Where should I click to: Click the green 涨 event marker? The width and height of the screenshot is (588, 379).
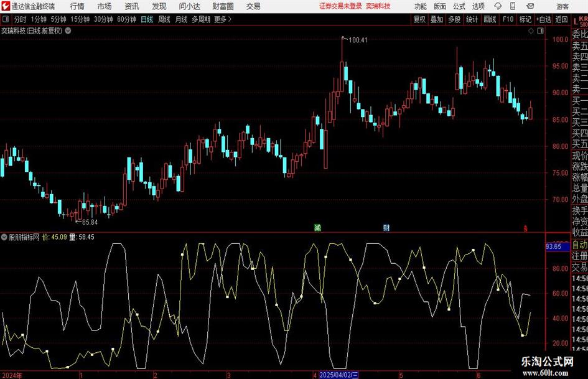coord(317,228)
